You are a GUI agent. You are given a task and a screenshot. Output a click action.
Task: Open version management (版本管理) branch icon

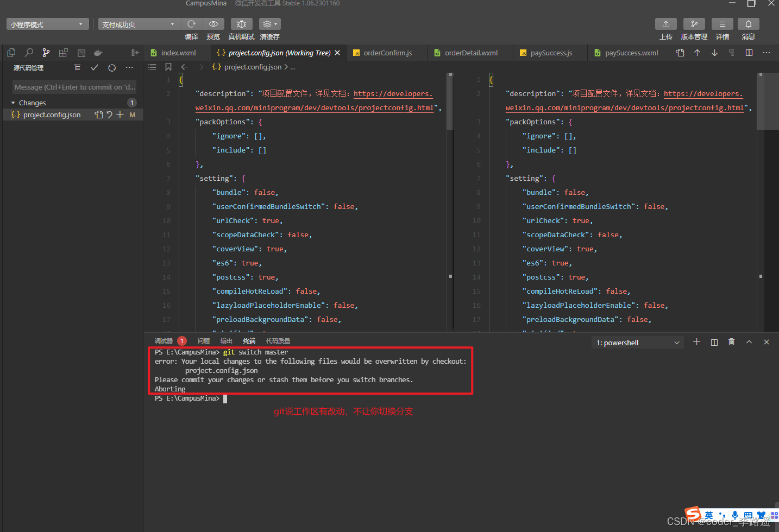[x=694, y=24]
